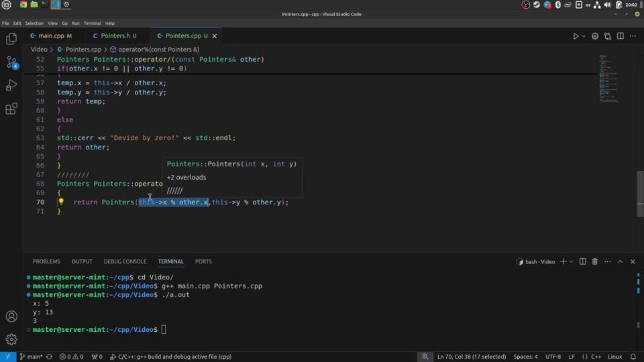Change encoding via UTF-8 status item
Viewport: 644px width, 362px height.
553,357
